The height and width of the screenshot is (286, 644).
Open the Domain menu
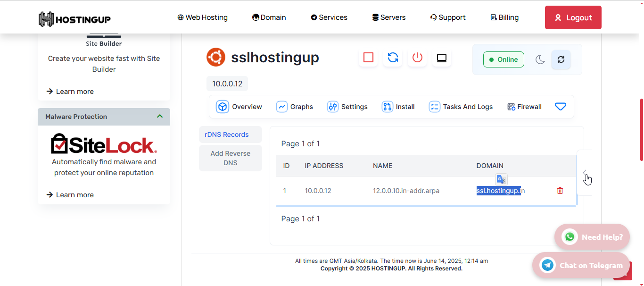pos(269,17)
